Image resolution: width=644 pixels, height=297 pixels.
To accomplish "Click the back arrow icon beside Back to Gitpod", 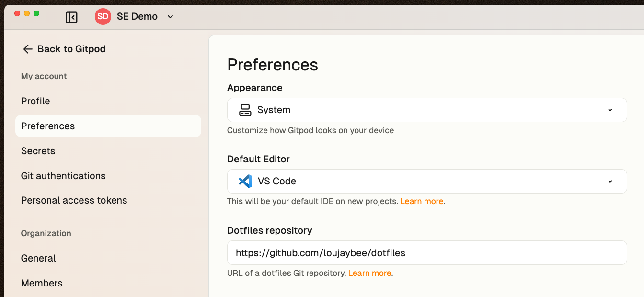I will pyautogui.click(x=28, y=49).
